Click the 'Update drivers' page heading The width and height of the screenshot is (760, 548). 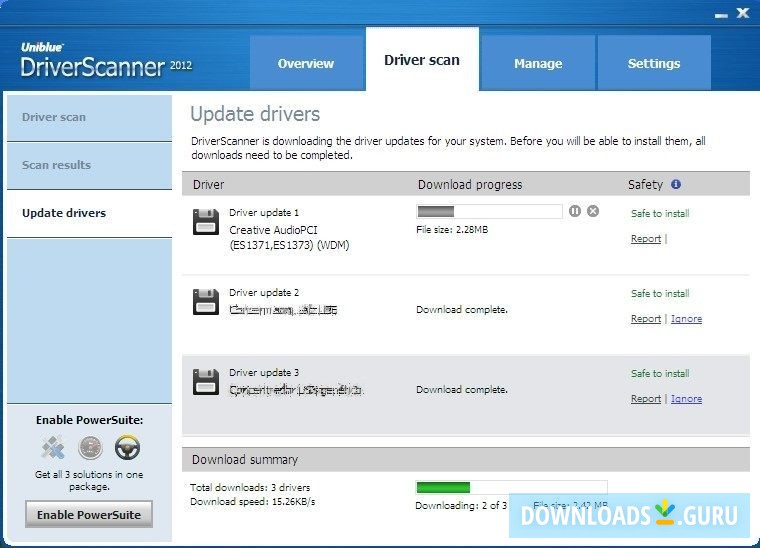[255, 114]
